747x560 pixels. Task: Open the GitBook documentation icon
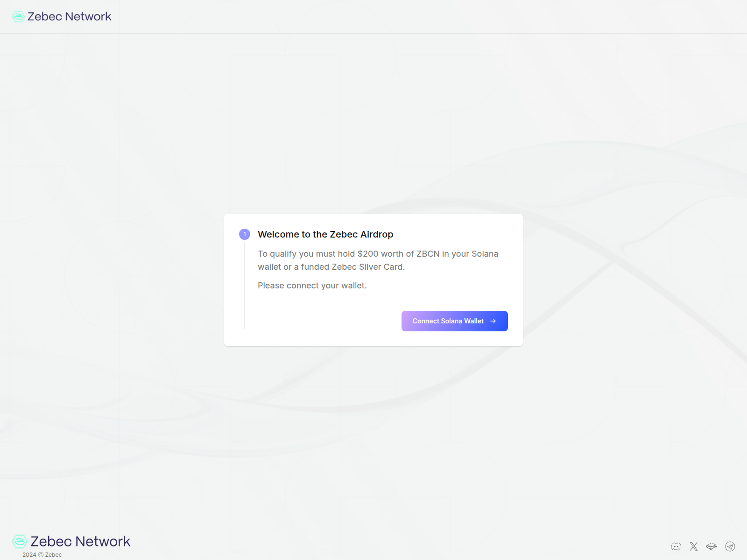[x=712, y=546]
